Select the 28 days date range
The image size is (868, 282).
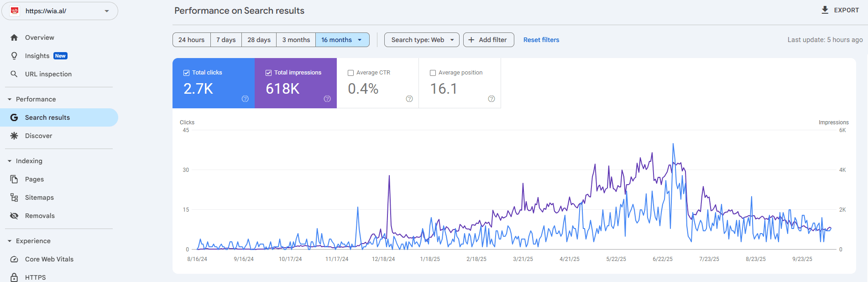[x=259, y=40]
